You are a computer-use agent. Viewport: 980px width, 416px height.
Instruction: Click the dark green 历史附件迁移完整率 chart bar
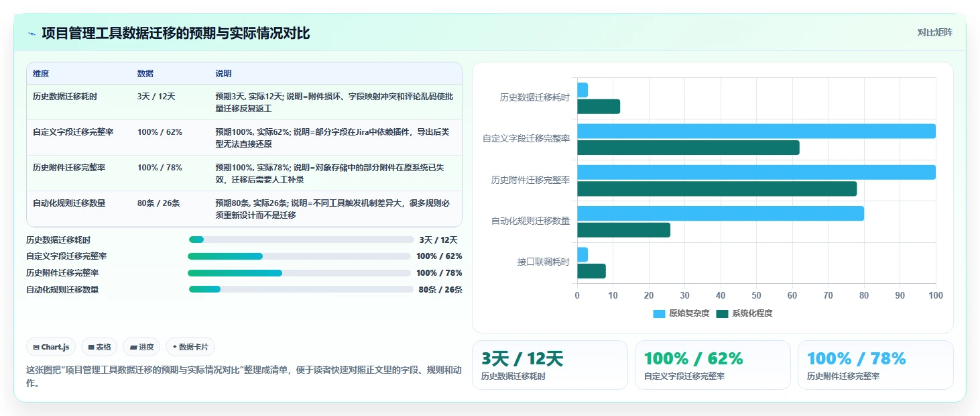717,189
